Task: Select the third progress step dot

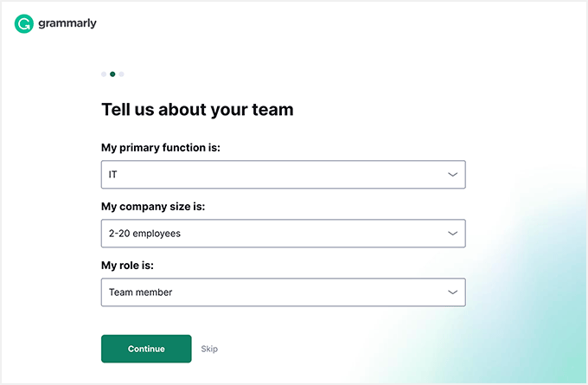Action: (x=121, y=74)
